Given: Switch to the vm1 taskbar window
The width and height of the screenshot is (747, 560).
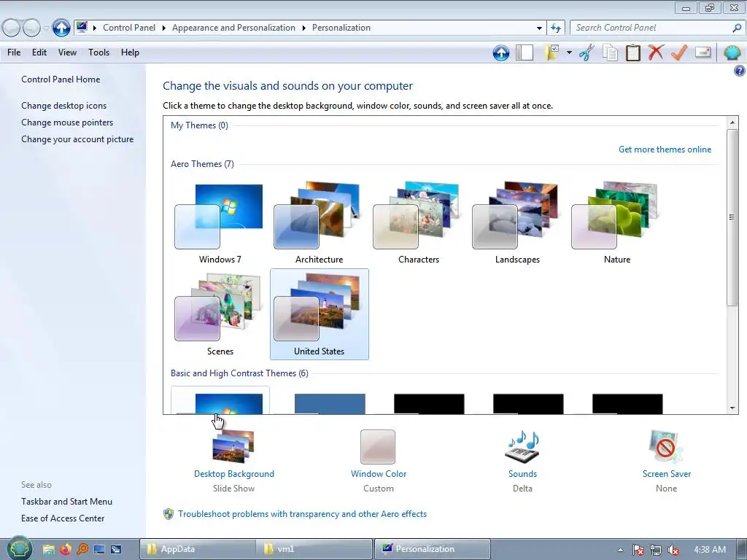Looking at the screenshot, I should click(314, 549).
